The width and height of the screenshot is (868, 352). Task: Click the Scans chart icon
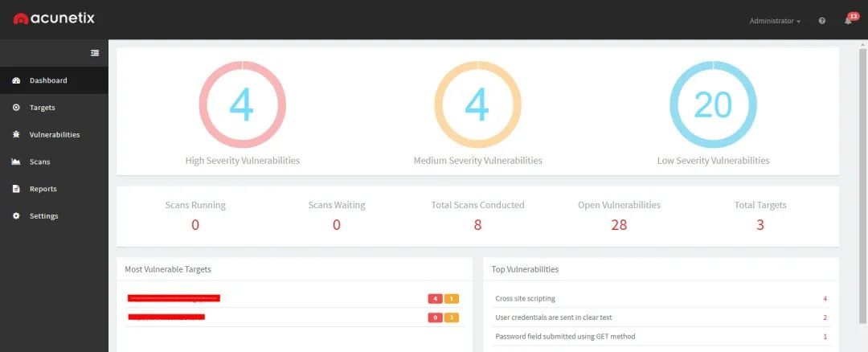point(16,162)
